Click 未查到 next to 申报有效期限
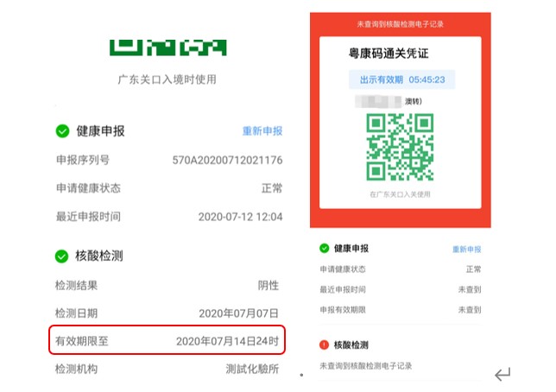Image resolution: width=556 pixels, height=392 pixels. pos(470,310)
